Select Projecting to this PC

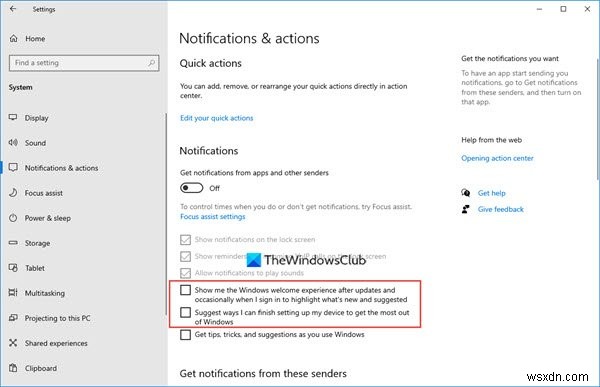click(x=58, y=318)
